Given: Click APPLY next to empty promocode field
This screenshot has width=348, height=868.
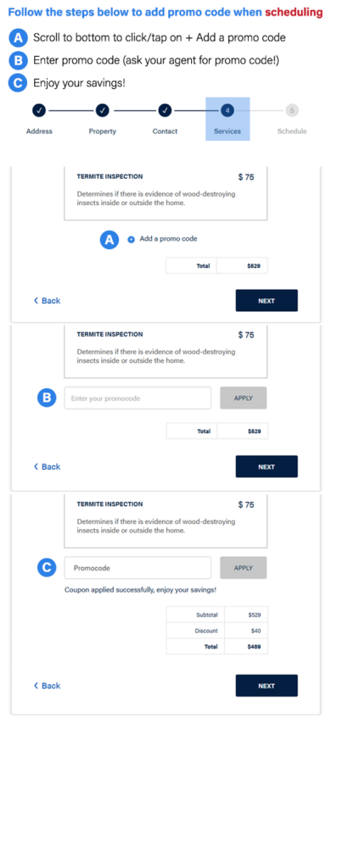Looking at the screenshot, I should 244,398.
